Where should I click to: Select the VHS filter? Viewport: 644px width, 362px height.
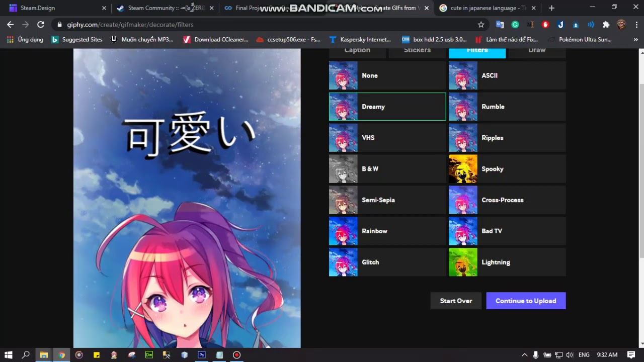(387, 138)
